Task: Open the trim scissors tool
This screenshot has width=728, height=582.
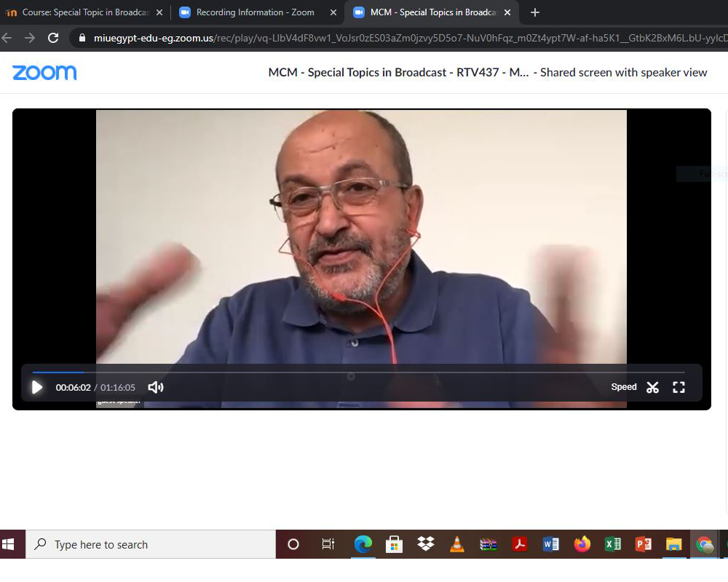Action: (652, 387)
